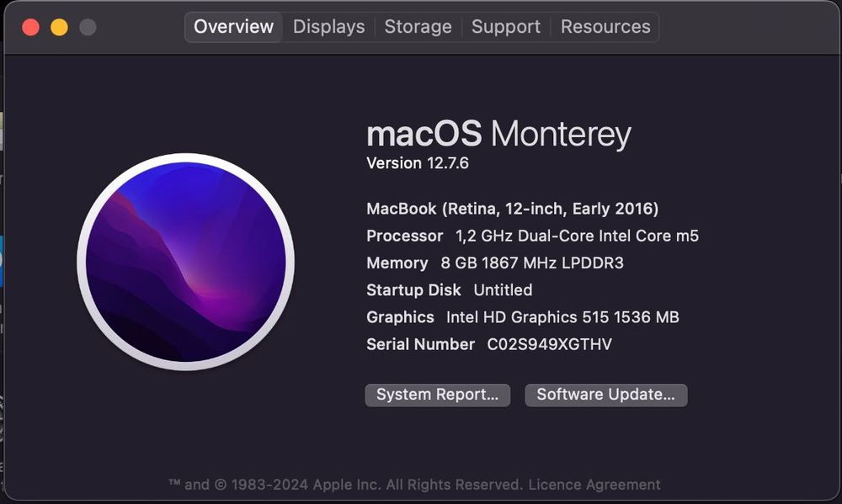This screenshot has height=504, width=842.
Task: Go to the Support tab
Action: tap(505, 27)
